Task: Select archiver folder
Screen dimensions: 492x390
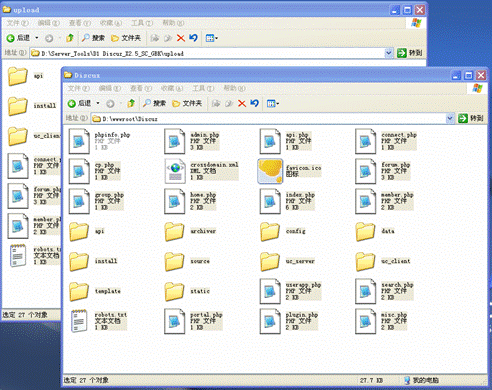Action: tap(175, 231)
